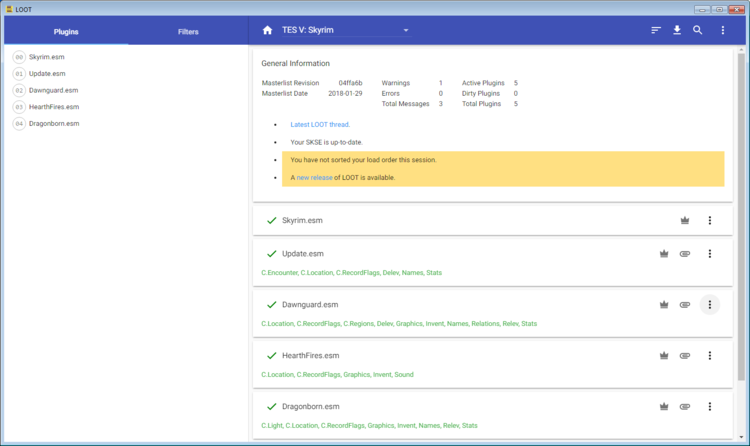
Task: Open the search icon in the toolbar
Action: (x=698, y=30)
